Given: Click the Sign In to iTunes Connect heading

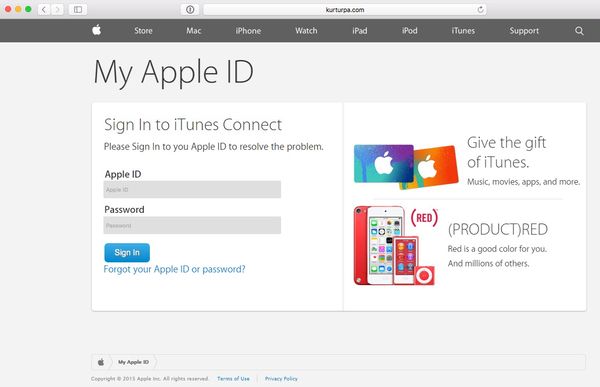Looking at the screenshot, I should pyautogui.click(x=193, y=125).
